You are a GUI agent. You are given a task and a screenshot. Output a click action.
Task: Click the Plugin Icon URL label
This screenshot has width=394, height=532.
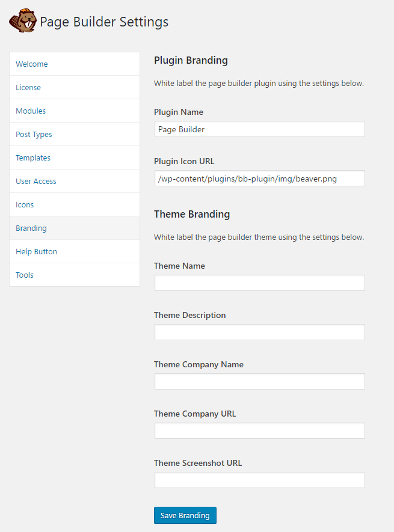(184, 161)
